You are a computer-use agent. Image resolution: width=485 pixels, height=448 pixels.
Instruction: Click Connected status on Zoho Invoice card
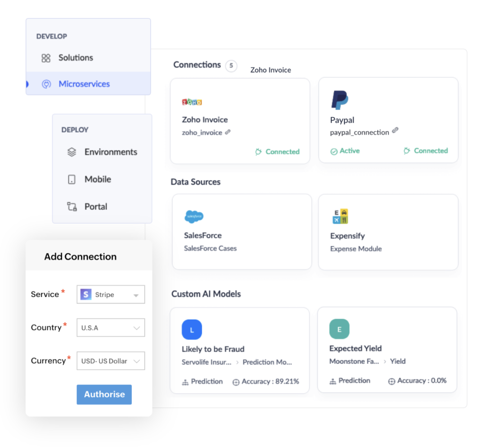pyautogui.click(x=278, y=152)
